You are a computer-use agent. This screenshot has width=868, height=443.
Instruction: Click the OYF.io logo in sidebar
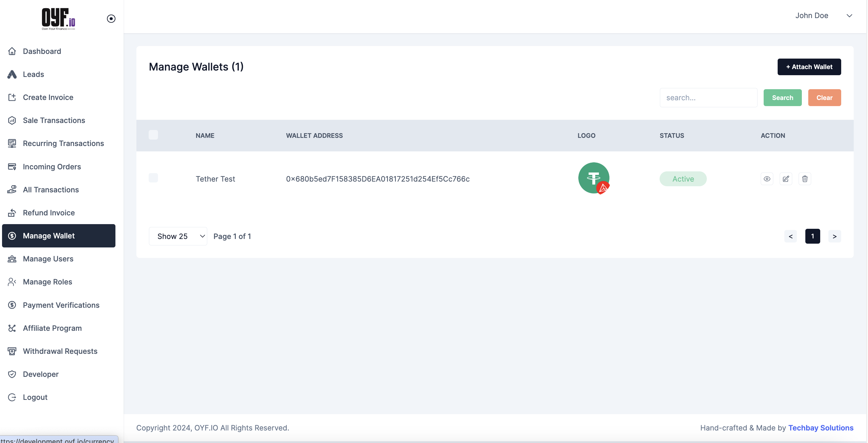(58, 19)
